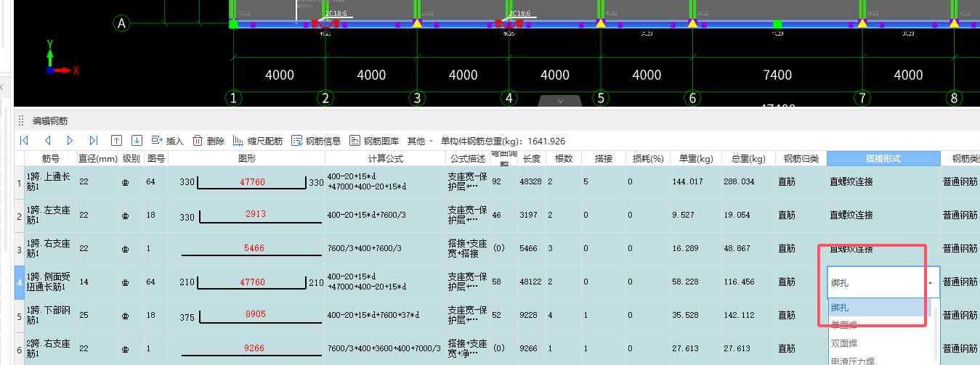Click shape length value 2913
Image resolution: width=980 pixels, height=365 pixels.
coord(256,215)
